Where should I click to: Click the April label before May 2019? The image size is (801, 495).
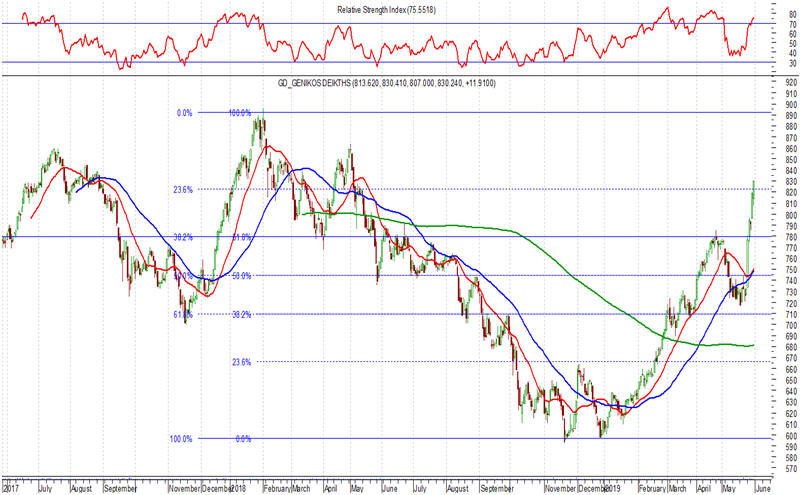[x=704, y=489]
